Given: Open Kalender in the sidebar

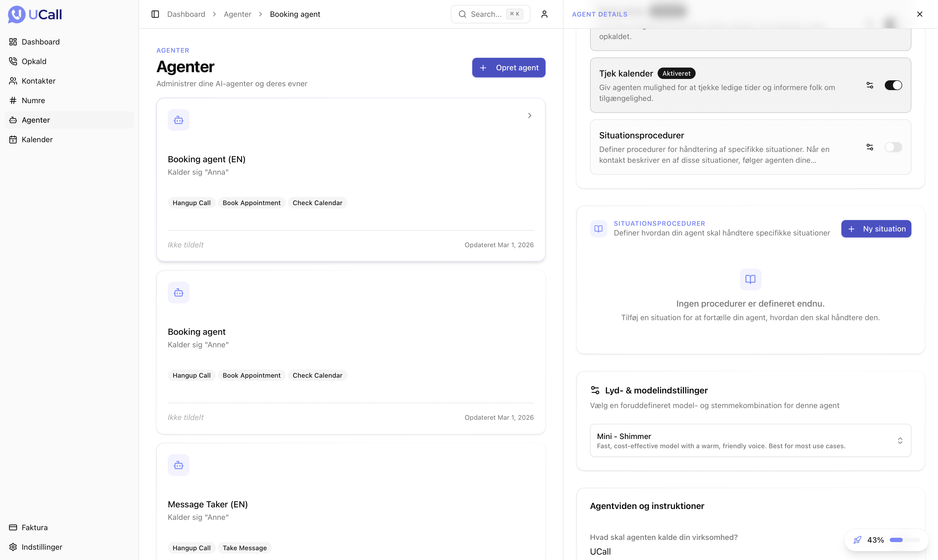Looking at the screenshot, I should coord(69,140).
